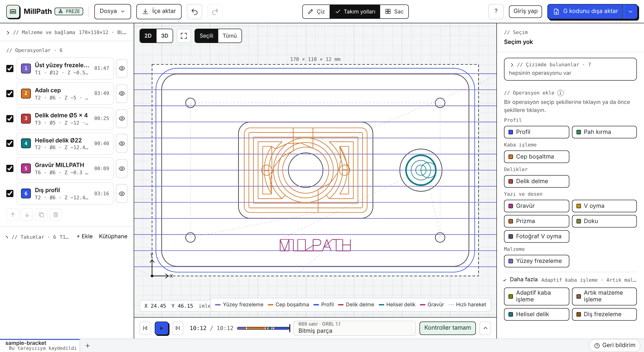Toggle visibility of Adalı cep operation

122,93
